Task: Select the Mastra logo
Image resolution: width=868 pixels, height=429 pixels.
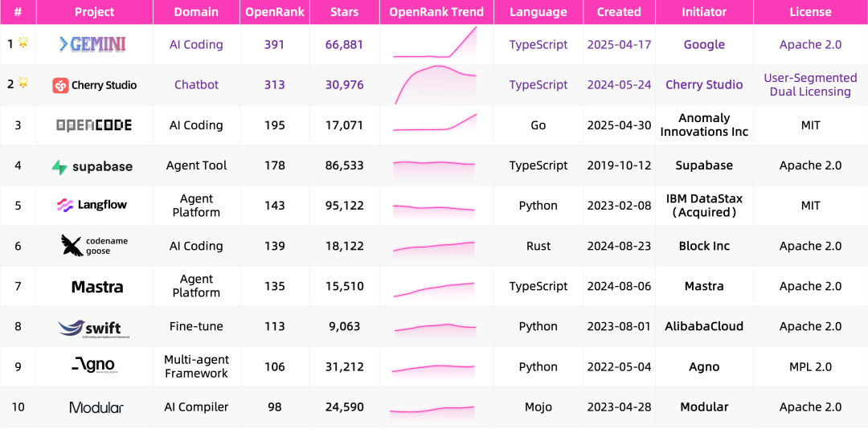Action: [x=97, y=287]
